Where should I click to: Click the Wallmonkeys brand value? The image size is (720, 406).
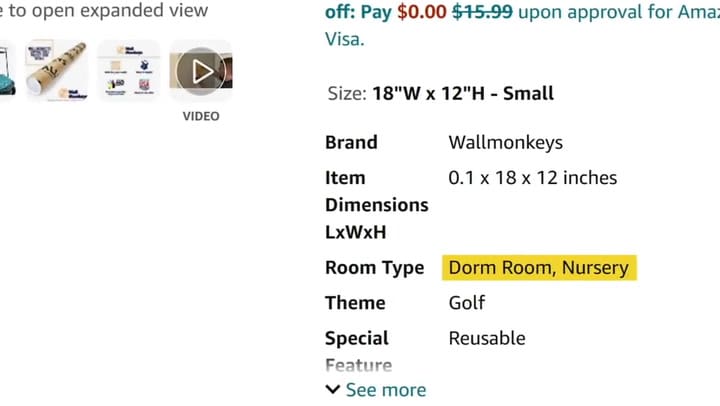click(x=505, y=142)
